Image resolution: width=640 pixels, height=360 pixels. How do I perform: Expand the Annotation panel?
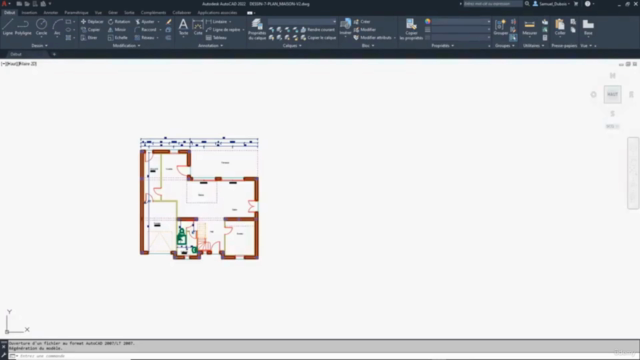pos(210,46)
